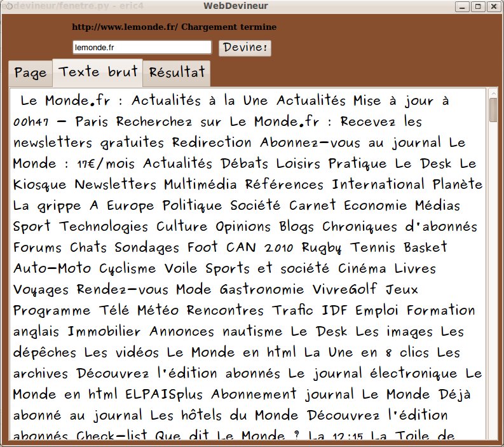The image size is (504, 447).
Task: Click the word 'Cinéma' in the text
Action: 362,268
